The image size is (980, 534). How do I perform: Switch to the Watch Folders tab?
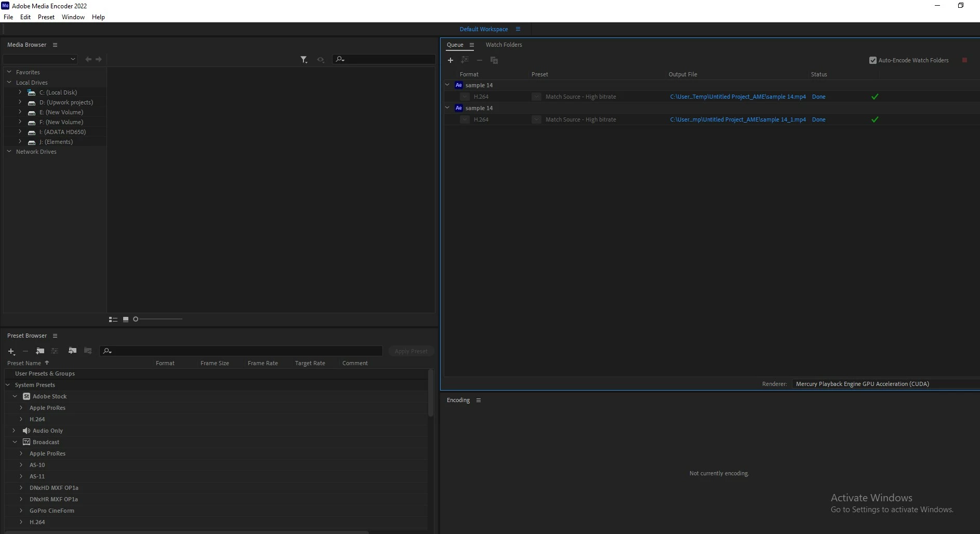tap(504, 45)
